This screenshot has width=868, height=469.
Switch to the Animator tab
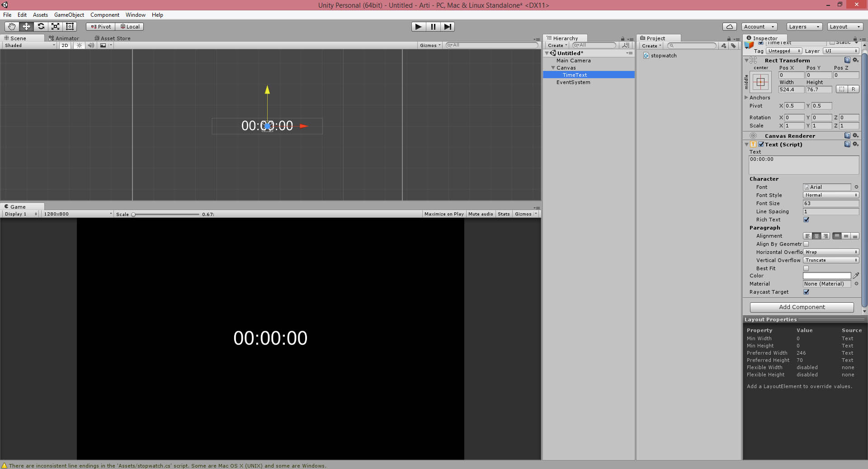point(64,38)
